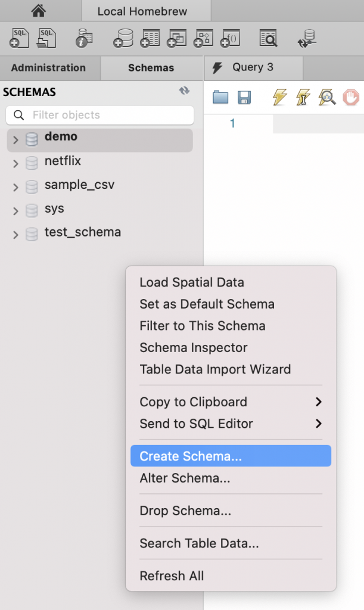
Task: Refresh schemas list icon
Action: click(x=185, y=91)
